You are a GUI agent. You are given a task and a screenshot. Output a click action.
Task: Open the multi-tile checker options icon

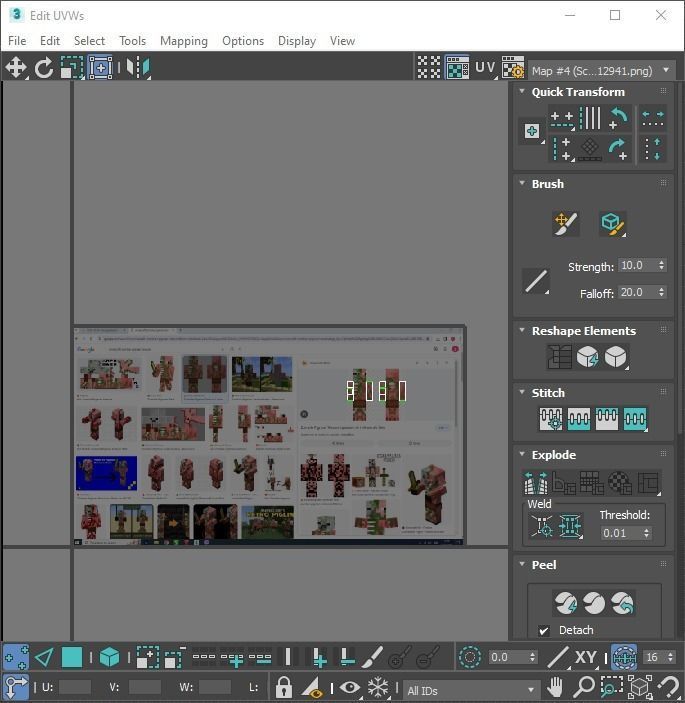[429, 67]
